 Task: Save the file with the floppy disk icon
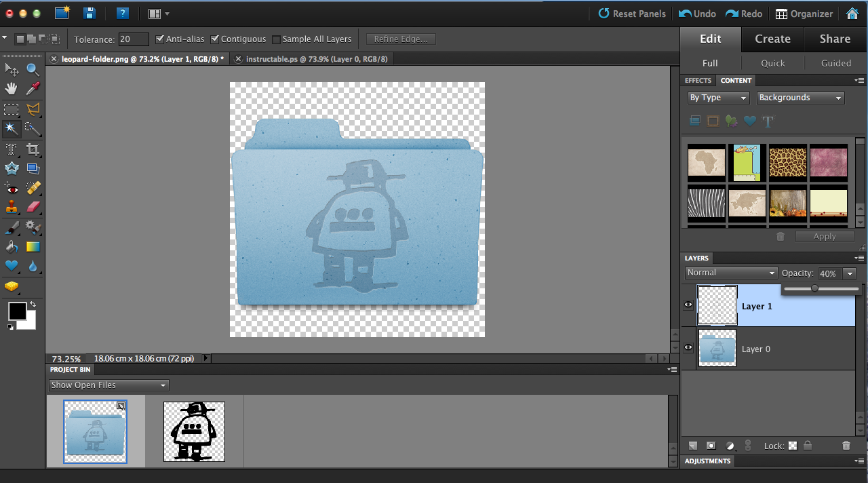pyautogui.click(x=90, y=13)
